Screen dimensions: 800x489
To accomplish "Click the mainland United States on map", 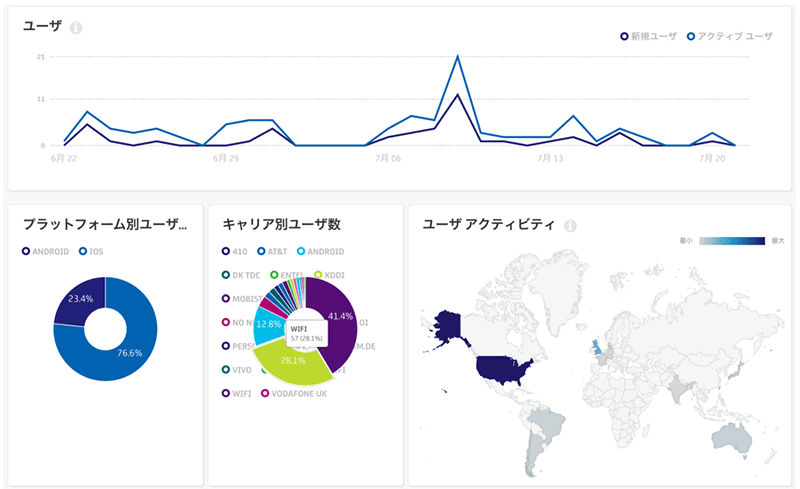I will [502, 370].
